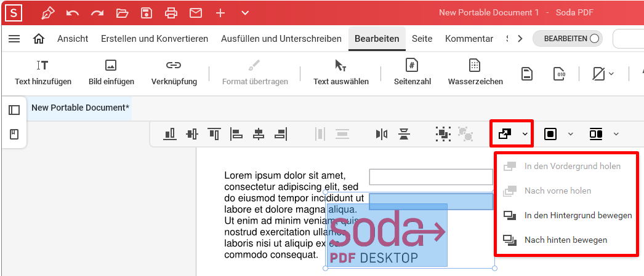
Task: Add Seitenzahl page number
Action: (x=413, y=73)
